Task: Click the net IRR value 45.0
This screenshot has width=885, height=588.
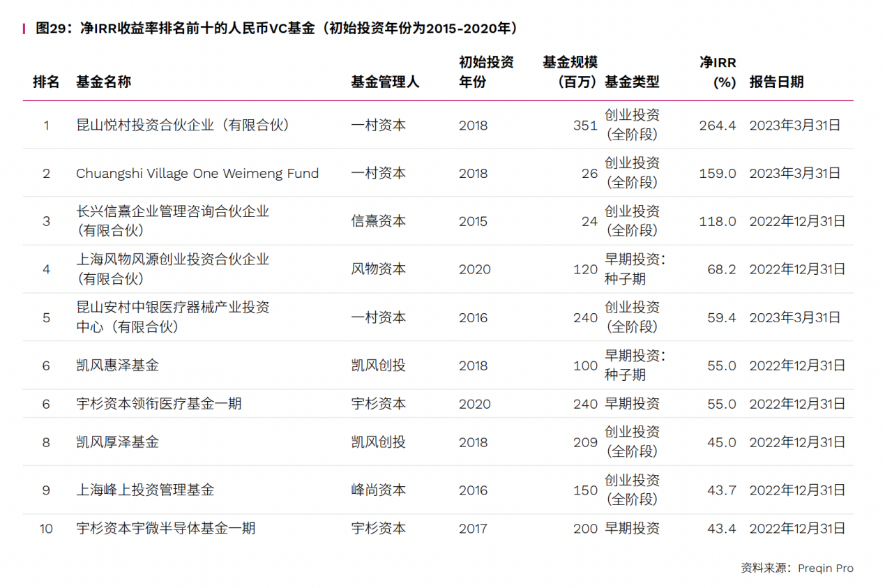Action: pyautogui.click(x=722, y=442)
